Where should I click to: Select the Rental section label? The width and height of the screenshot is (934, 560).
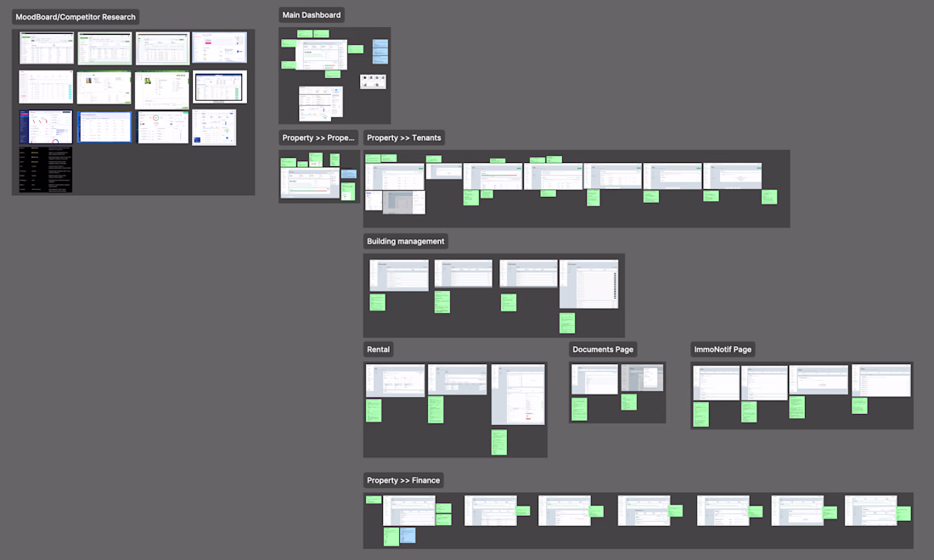click(x=378, y=350)
